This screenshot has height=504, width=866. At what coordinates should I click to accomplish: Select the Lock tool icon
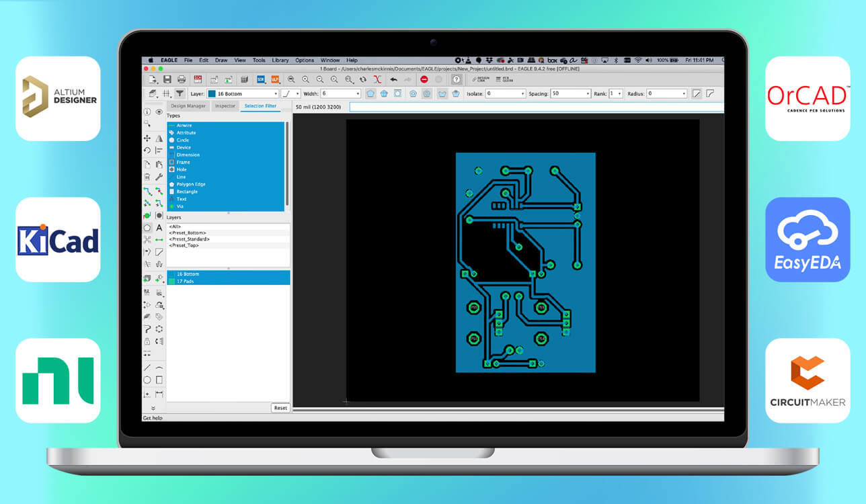tap(147, 341)
